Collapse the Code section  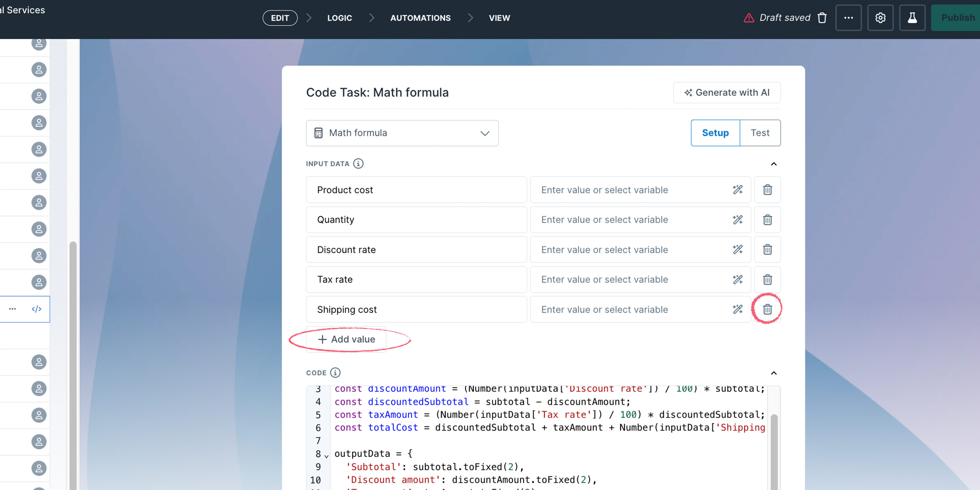click(773, 373)
